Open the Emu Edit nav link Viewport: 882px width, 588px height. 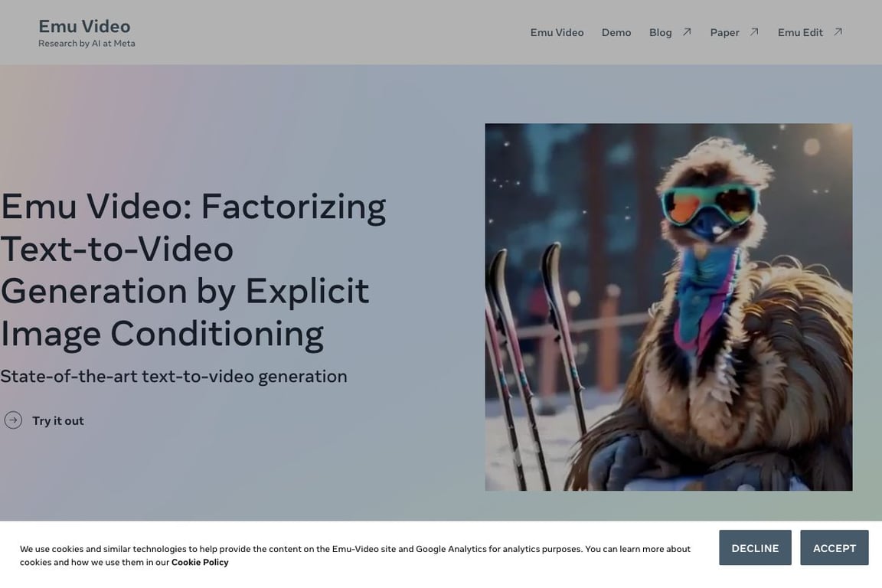tap(800, 33)
